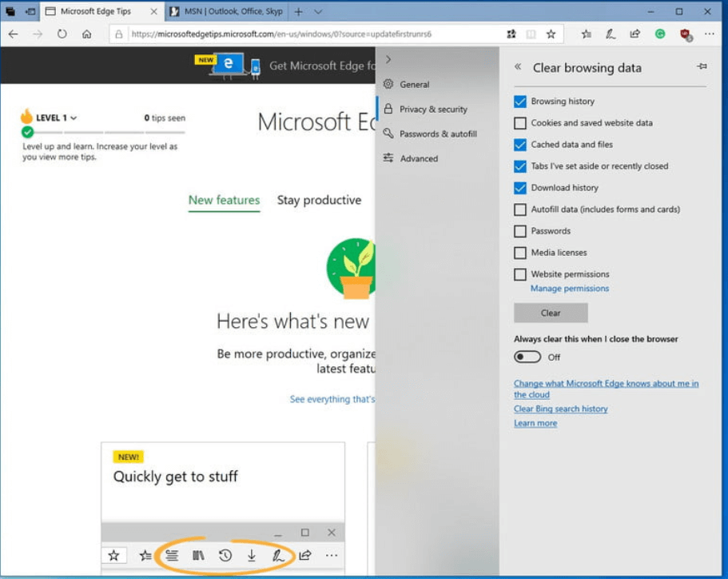The image size is (728, 579).
Task: Go back using double chevron in settings pane
Action: coord(518,67)
